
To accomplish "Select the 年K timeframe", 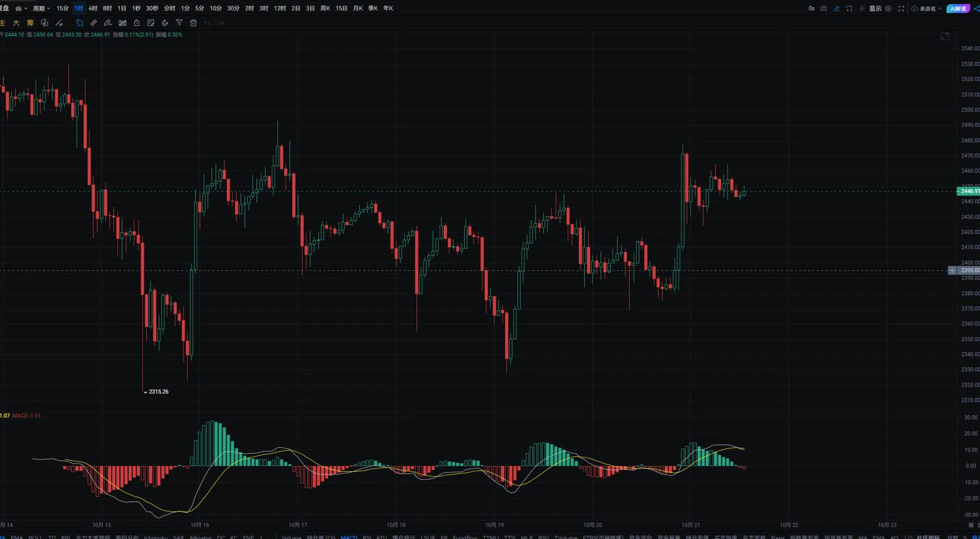I will pos(388,8).
